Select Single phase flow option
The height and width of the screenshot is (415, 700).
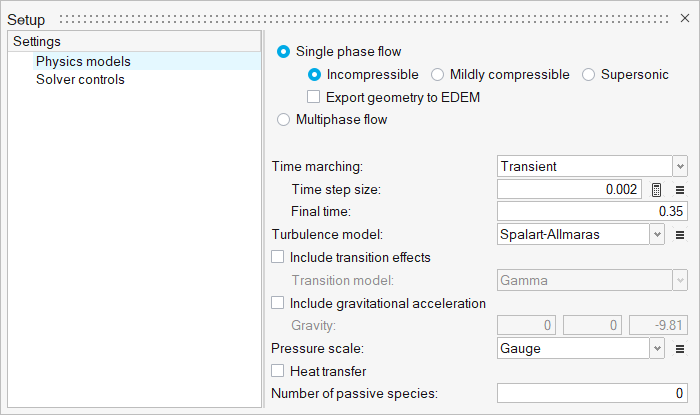click(284, 51)
